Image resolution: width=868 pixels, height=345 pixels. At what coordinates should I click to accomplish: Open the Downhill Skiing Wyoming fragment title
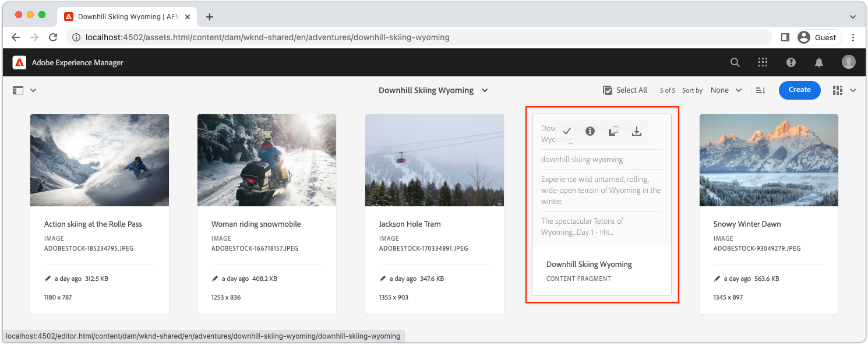pos(589,264)
